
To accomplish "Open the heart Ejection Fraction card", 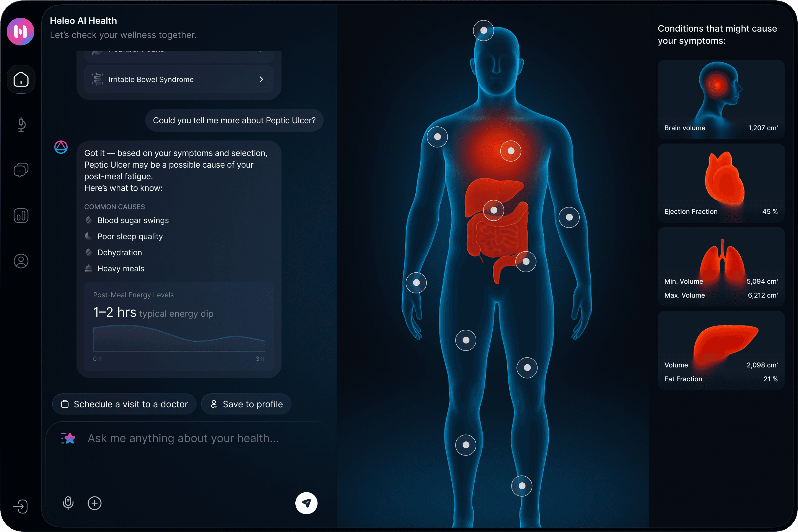I will point(721,183).
